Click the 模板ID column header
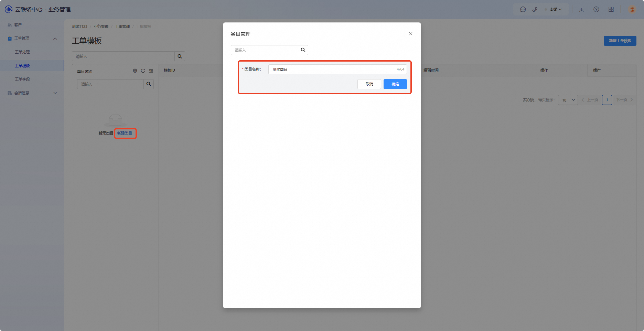Image resolution: width=644 pixels, height=331 pixels. [170, 70]
